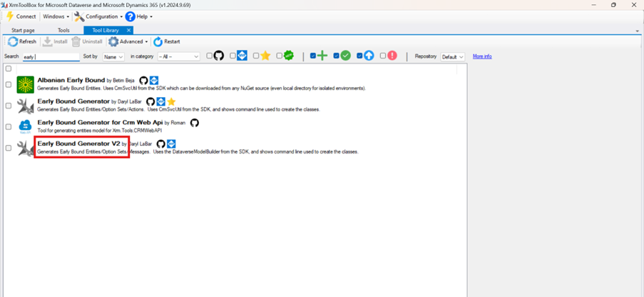Viewport: 644px width, 297px height.
Task: Click the blue badge icon next to Early Bound Generator V2
Action: coord(171,144)
